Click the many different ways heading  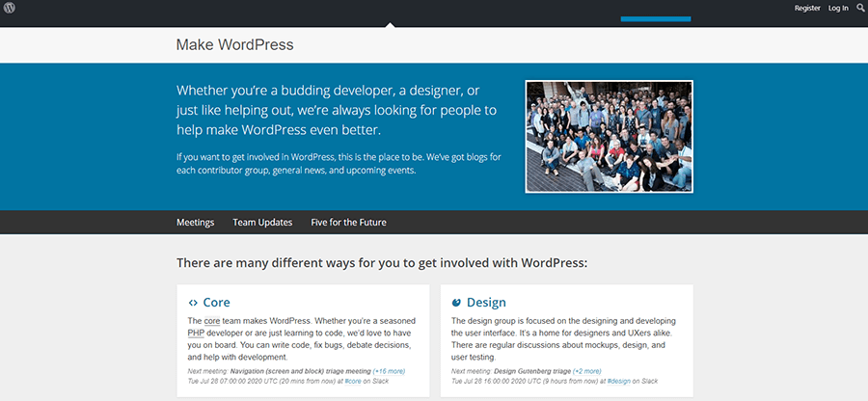pyautogui.click(x=382, y=263)
